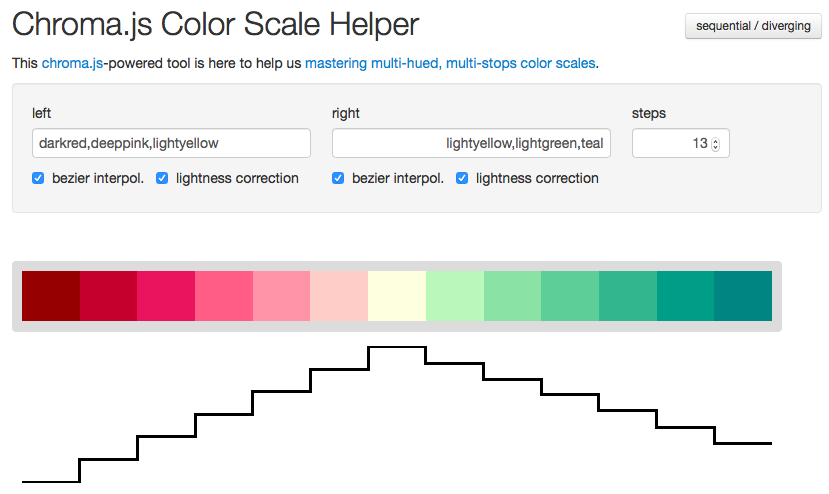Open the chroma.js link
Screen dimensions: 829x494
coord(72,63)
